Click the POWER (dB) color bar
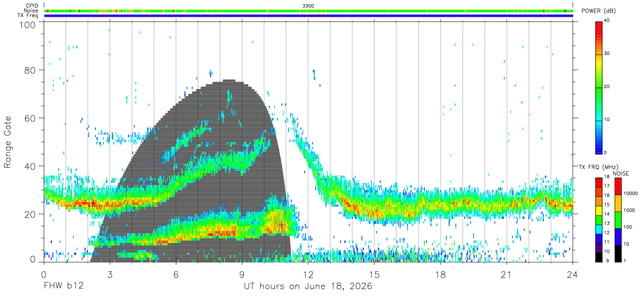 click(x=598, y=87)
